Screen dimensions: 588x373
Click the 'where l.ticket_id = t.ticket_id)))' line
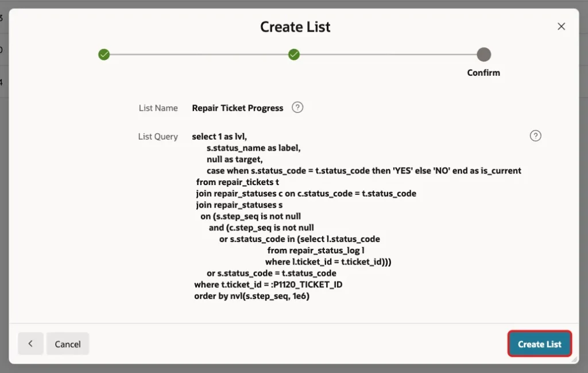tap(328, 262)
